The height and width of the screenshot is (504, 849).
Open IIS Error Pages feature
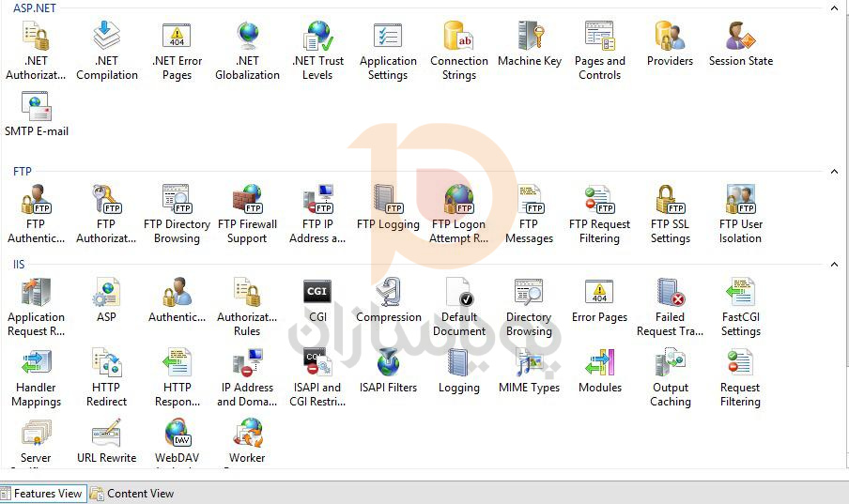pyautogui.click(x=600, y=300)
